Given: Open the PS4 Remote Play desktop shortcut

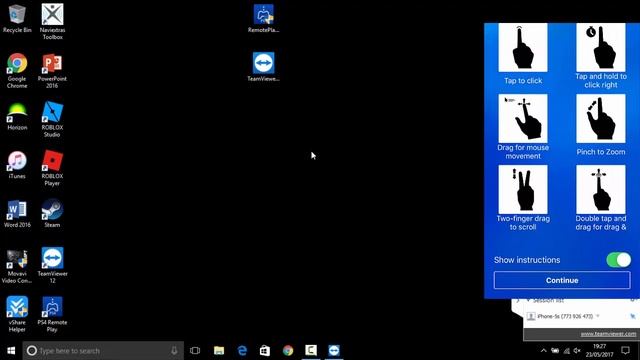Looking at the screenshot, I should (x=52, y=314).
